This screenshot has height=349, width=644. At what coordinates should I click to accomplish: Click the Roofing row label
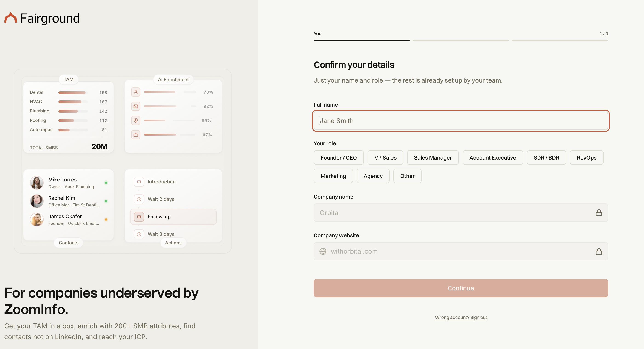pyautogui.click(x=38, y=120)
